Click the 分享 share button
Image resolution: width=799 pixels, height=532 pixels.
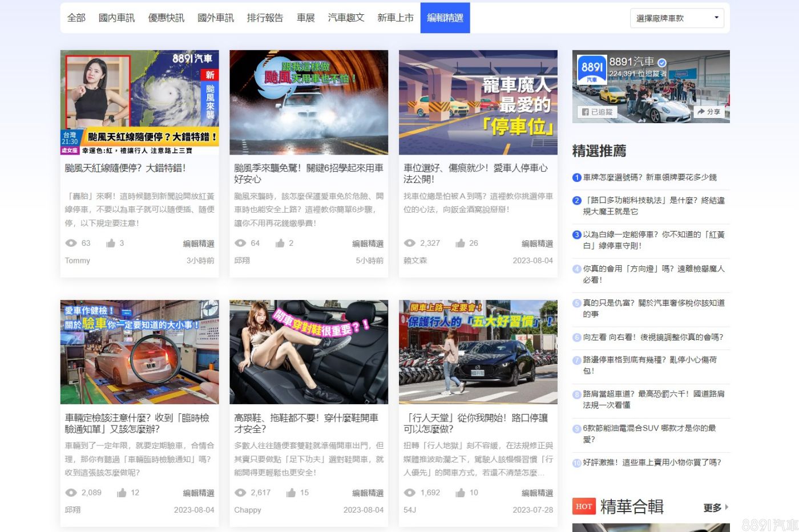pyautogui.click(x=709, y=112)
